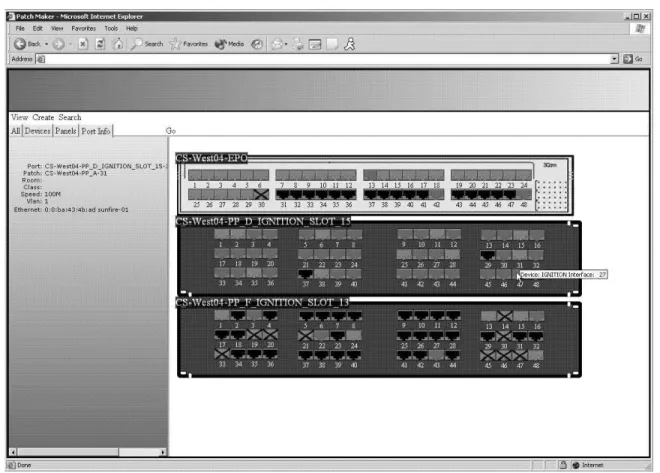Click port 45 on SLOT_15 patch panel
This screenshot has height=473, width=660.
[488, 274]
